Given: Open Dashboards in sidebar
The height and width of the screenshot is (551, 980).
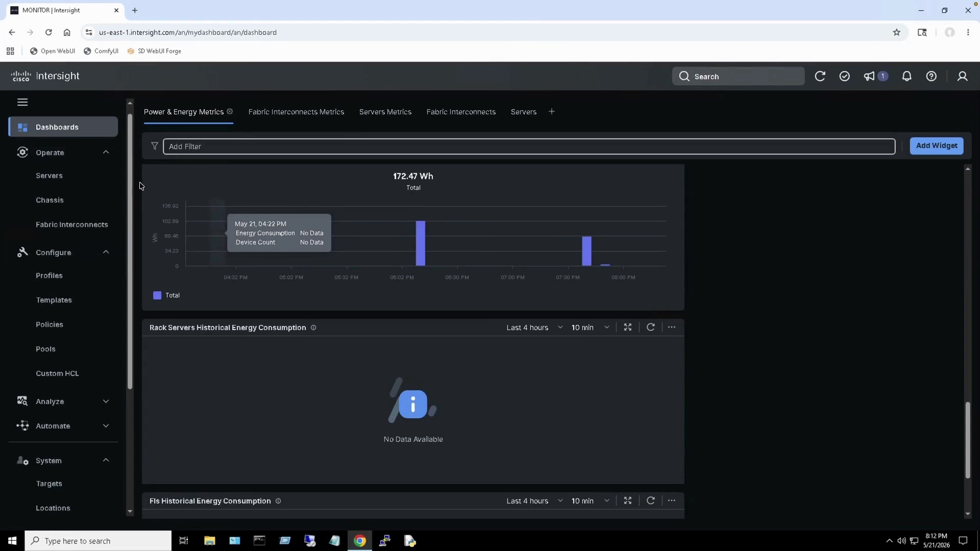Looking at the screenshot, I should (63, 127).
